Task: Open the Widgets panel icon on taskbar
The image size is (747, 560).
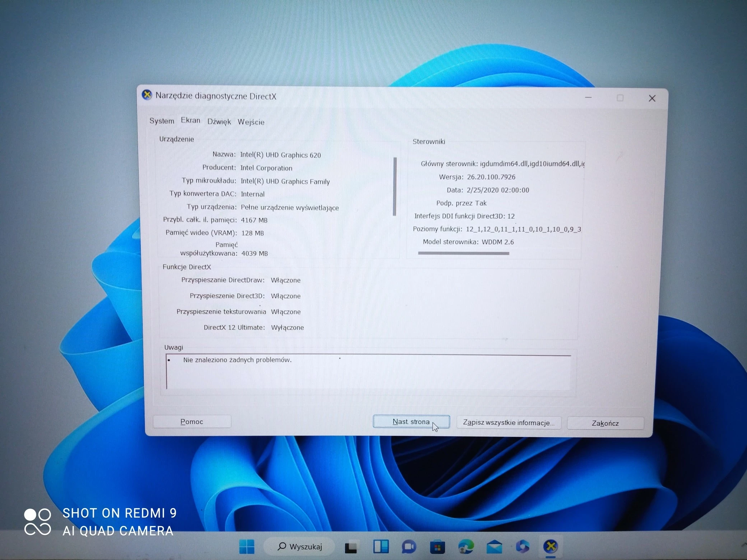Action: pyautogui.click(x=381, y=546)
